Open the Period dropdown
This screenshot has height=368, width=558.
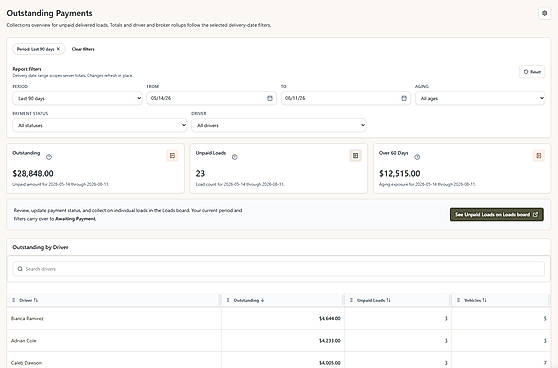tap(77, 98)
